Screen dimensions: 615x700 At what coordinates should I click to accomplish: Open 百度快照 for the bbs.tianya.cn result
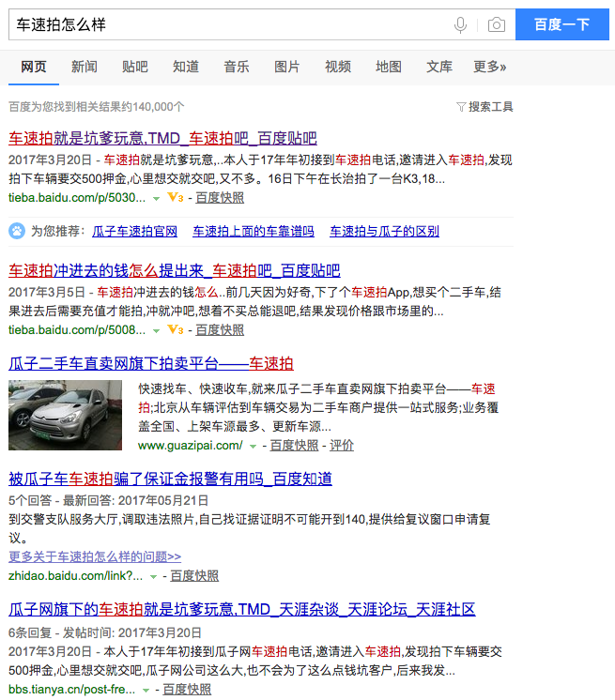click(x=187, y=690)
